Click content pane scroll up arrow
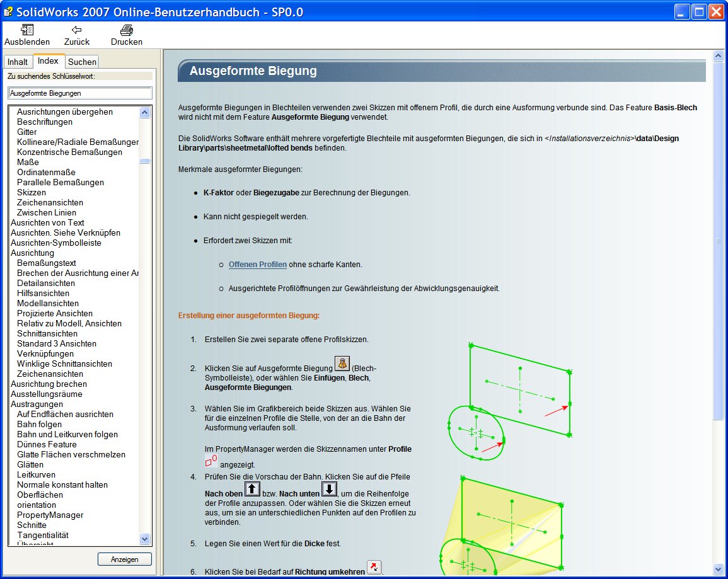 tap(718, 55)
